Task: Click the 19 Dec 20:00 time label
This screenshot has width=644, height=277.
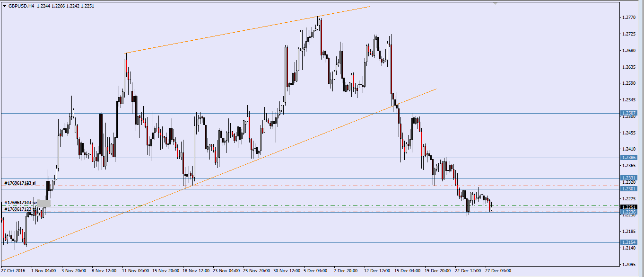Action: [438, 271]
